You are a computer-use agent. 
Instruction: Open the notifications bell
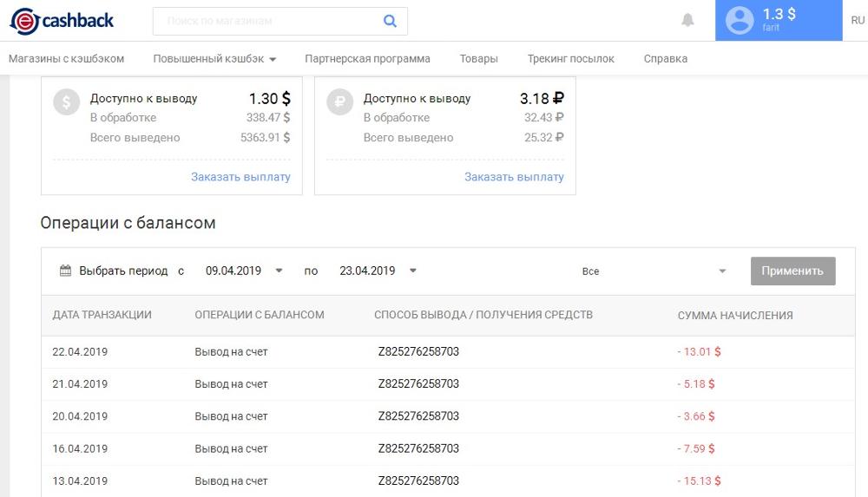pyautogui.click(x=687, y=21)
